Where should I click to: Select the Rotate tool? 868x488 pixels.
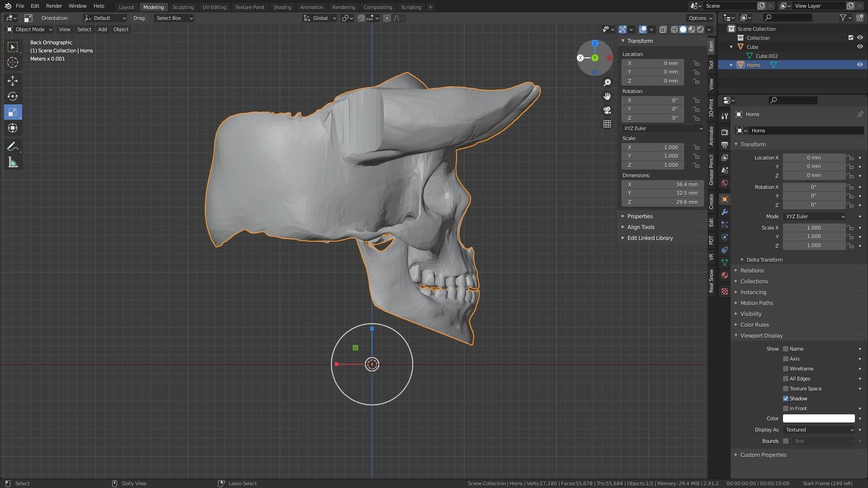tap(13, 96)
